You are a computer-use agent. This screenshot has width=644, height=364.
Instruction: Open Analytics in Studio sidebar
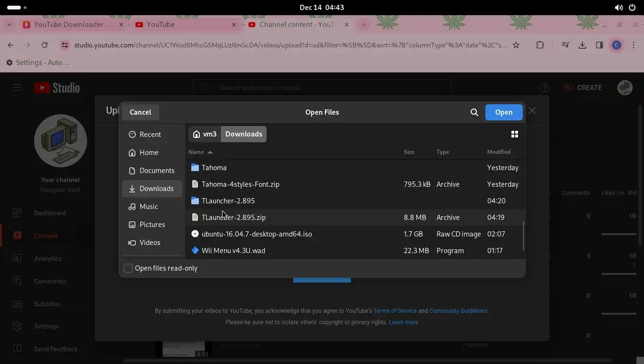click(x=47, y=258)
